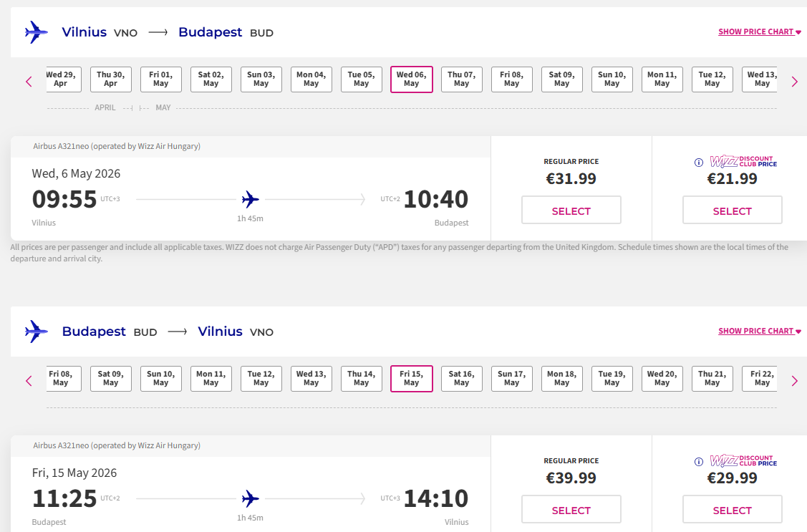Click the plane icon beside Vilnius to Budapest
Screen dimensions: 807x532
[x=36, y=32]
